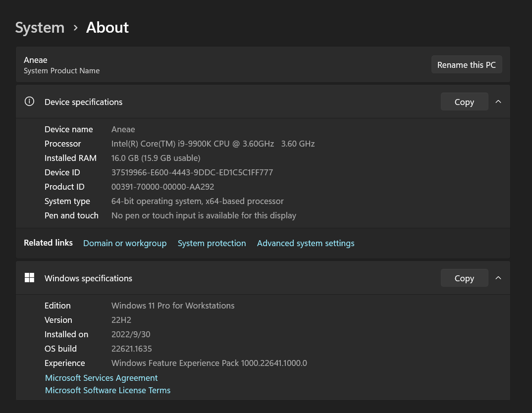Select the Product ID value

coord(162,187)
